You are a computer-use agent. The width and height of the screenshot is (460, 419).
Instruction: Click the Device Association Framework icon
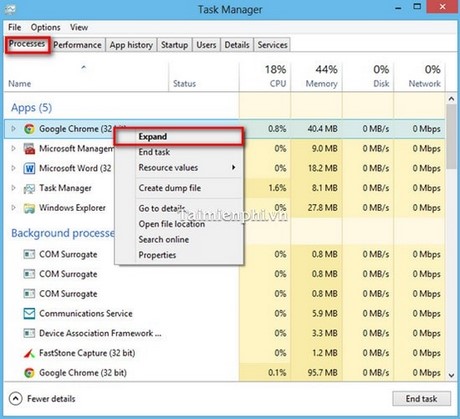29,333
